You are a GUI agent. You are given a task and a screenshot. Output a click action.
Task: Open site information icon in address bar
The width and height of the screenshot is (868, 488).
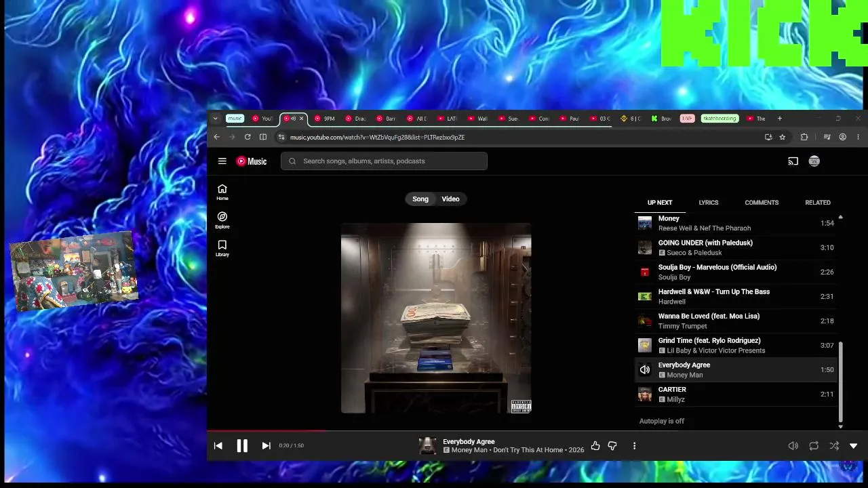(281, 137)
